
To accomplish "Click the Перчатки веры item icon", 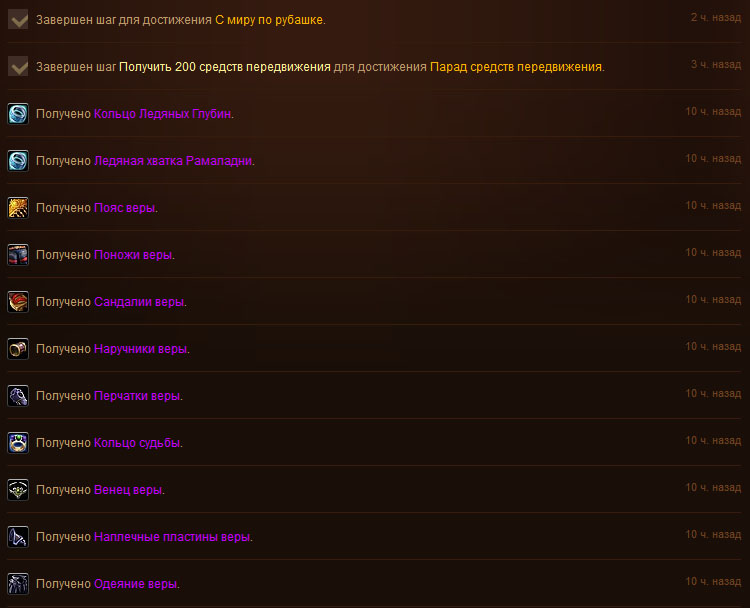I will (18, 396).
